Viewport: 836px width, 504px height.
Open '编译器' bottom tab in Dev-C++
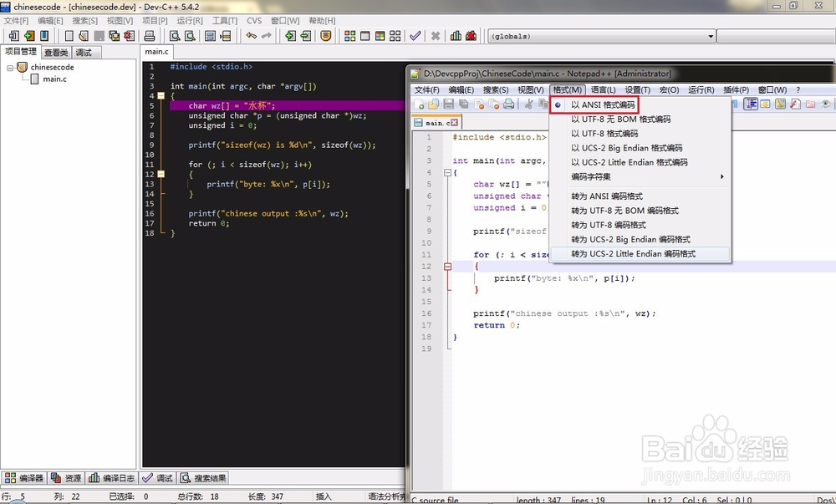pos(24,478)
